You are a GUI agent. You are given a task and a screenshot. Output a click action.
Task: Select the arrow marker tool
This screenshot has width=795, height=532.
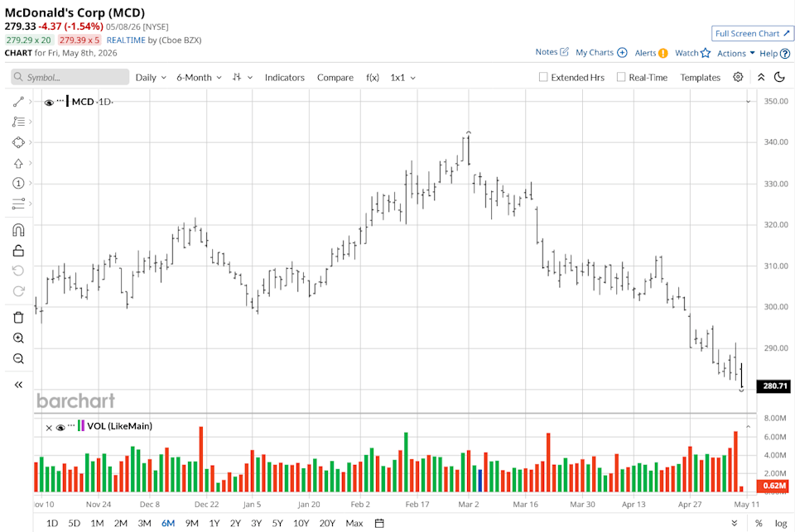point(18,163)
